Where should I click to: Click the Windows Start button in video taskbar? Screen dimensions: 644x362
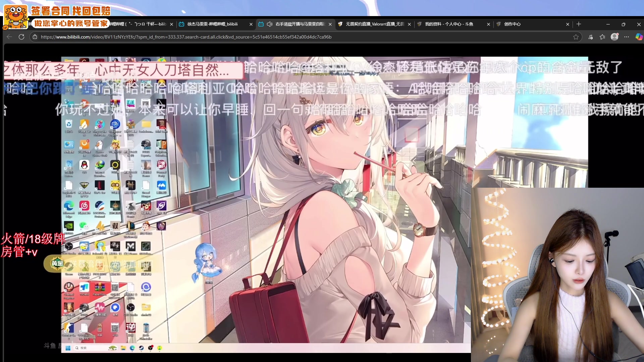(68, 348)
